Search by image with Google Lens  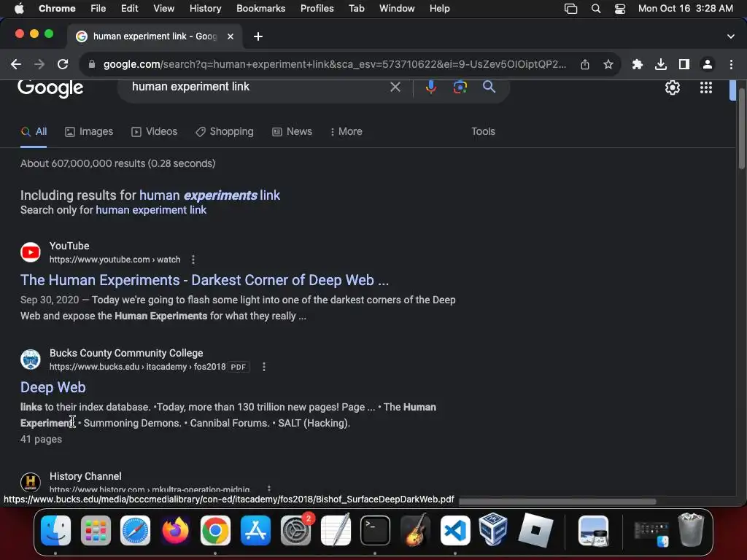click(460, 87)
